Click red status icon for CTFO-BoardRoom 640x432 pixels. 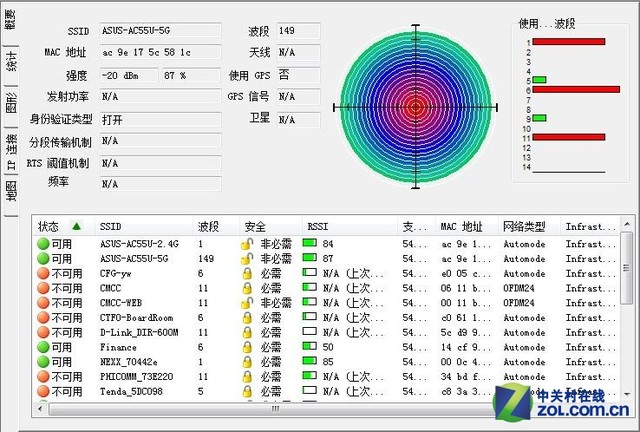(43, 318)
